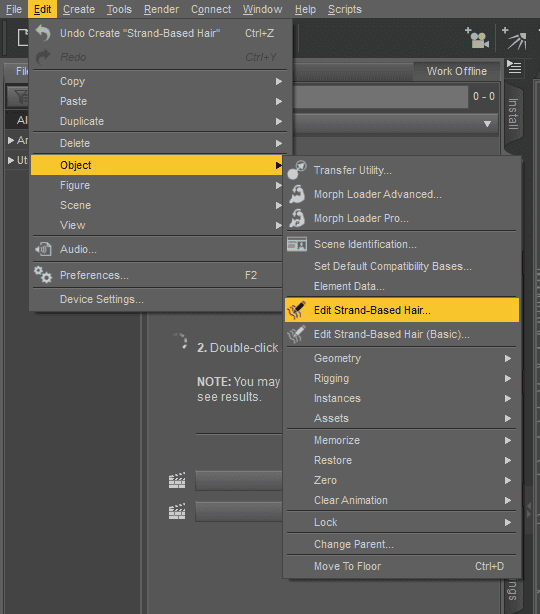Click the search input field
The height and width of the screenshot is (614, 540).
click(380, 96)
